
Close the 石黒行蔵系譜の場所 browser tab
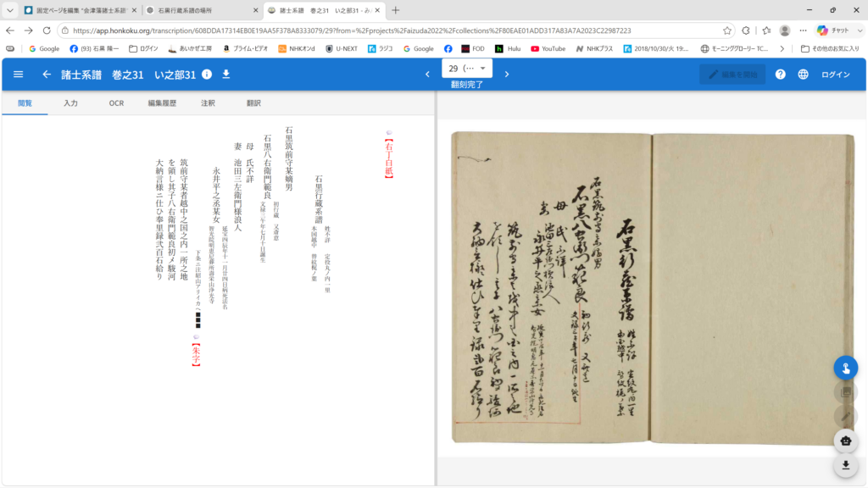[x=255, y=10]
